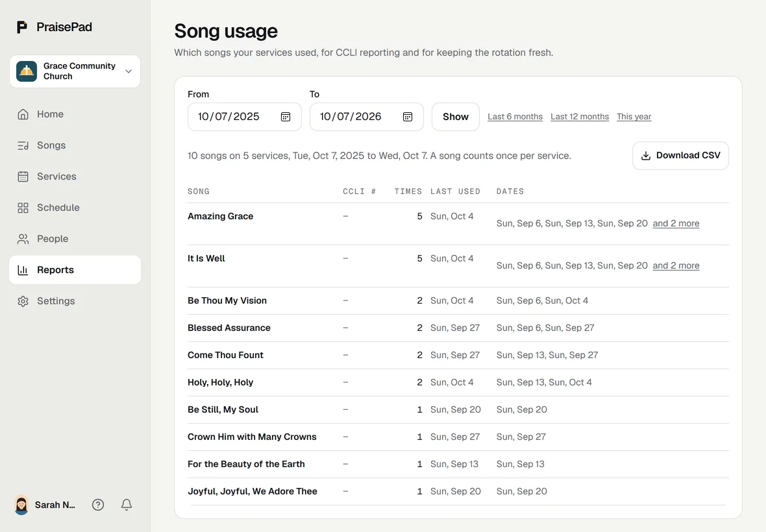This screenshot has width=766, height=532.
Task: Select Last 6 months range
Action: click(515, 117)
